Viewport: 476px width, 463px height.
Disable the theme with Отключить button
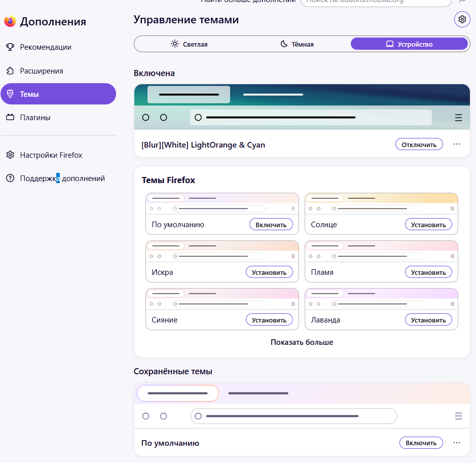419,145
